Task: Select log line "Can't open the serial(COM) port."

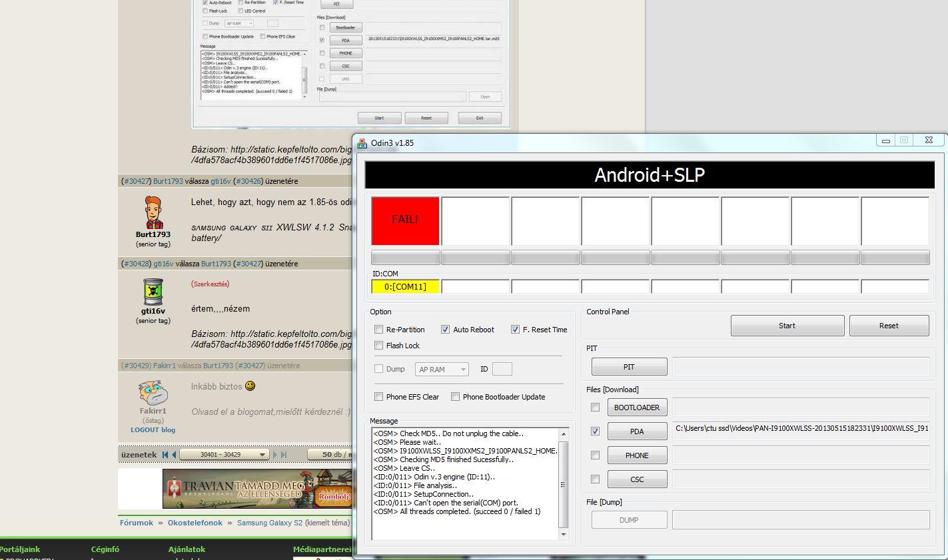Action: 446,503
